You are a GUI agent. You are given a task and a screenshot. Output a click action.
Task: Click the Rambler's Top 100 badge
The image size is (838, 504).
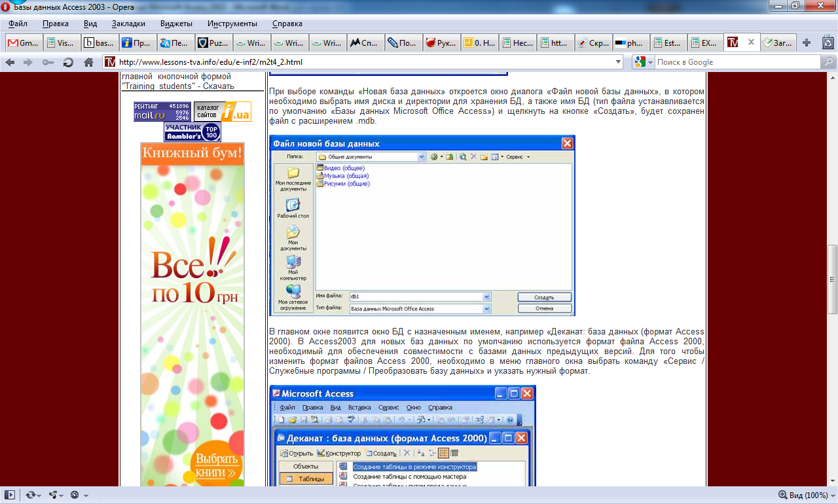click(192, 132)
